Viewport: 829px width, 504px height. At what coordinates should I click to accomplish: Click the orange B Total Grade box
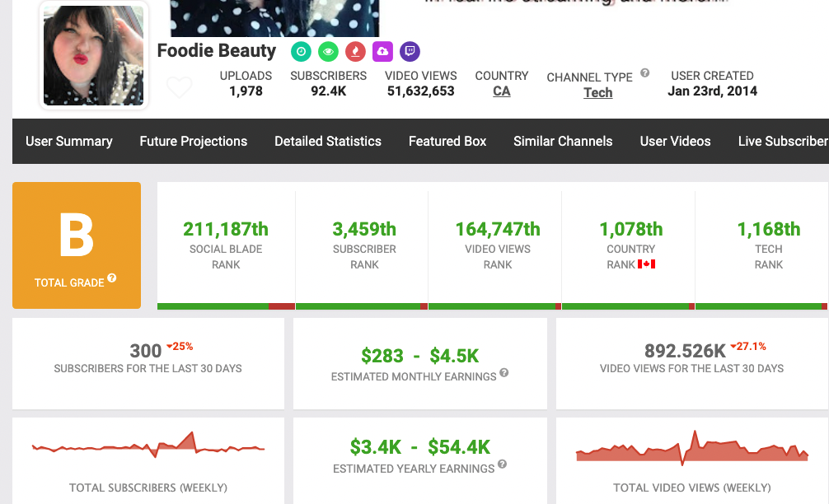[x=77, y=245]
